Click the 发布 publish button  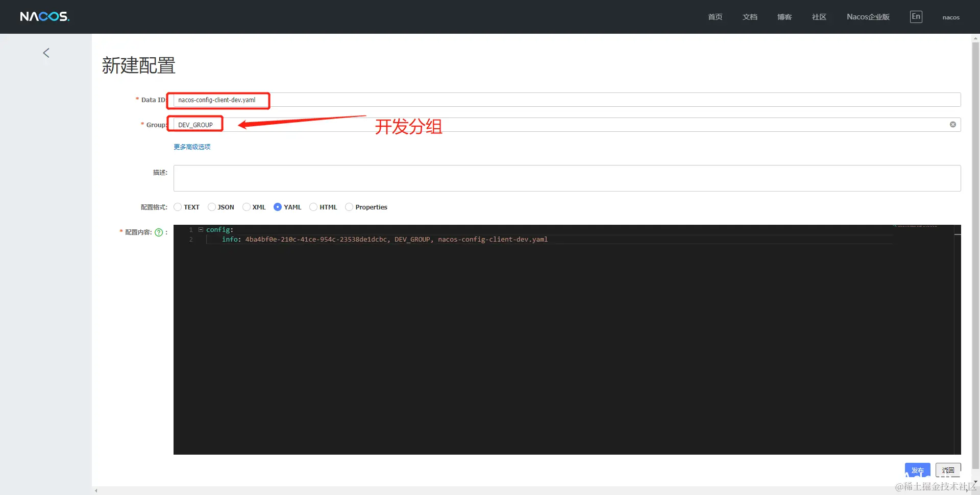(x=917, y=470)
